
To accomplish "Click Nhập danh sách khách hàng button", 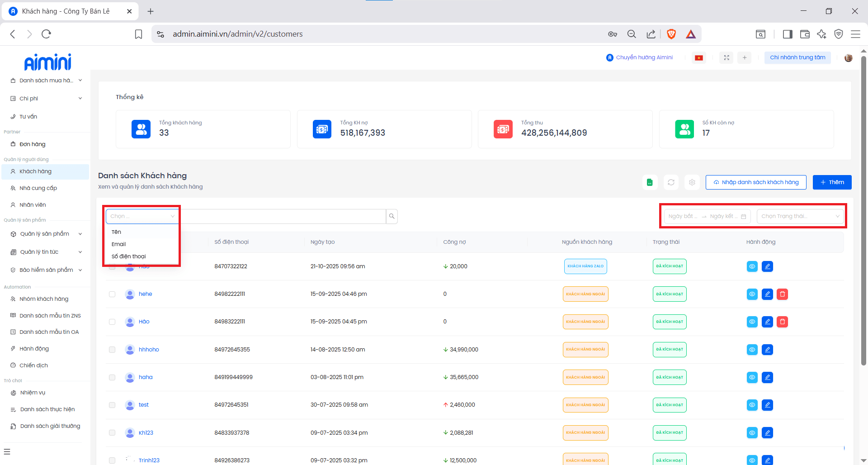I will point(755,182).
